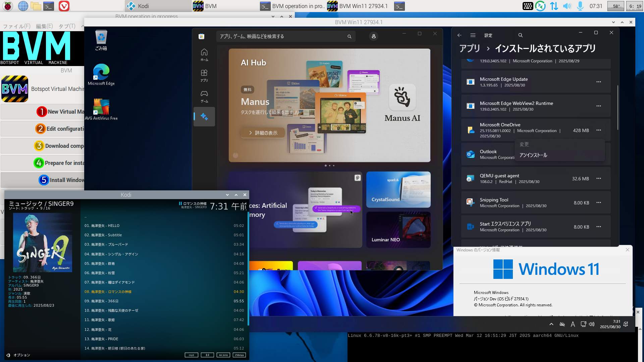The width and height of the screenshot is (644, 362).
Task: Open the Settings hamburger navigation menu
Action: [x=473, y=35]
